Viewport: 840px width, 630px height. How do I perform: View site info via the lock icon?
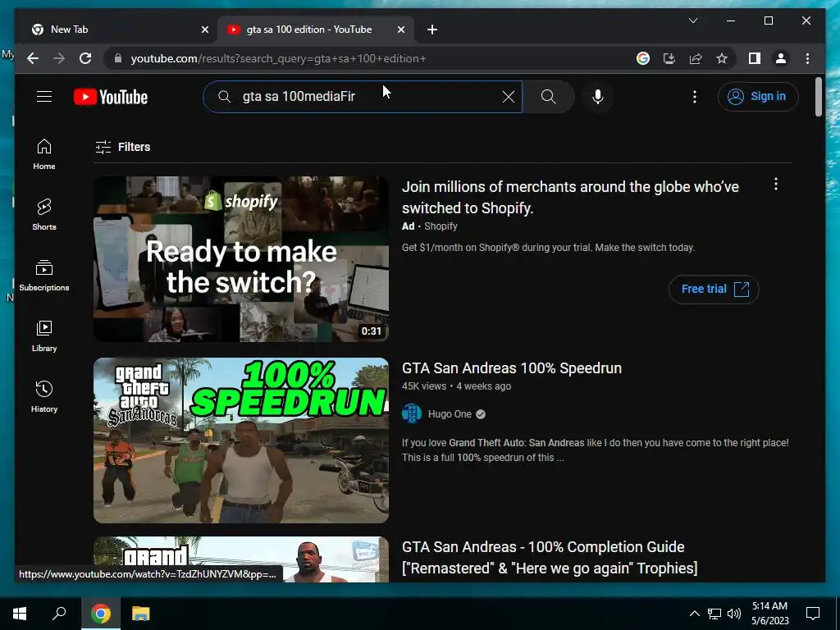coord(118,58)
